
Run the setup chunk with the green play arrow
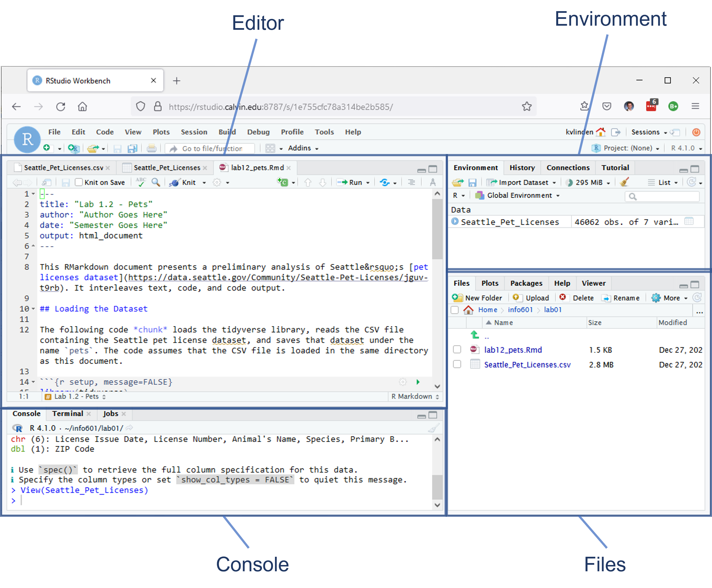[x=418, y=382]
